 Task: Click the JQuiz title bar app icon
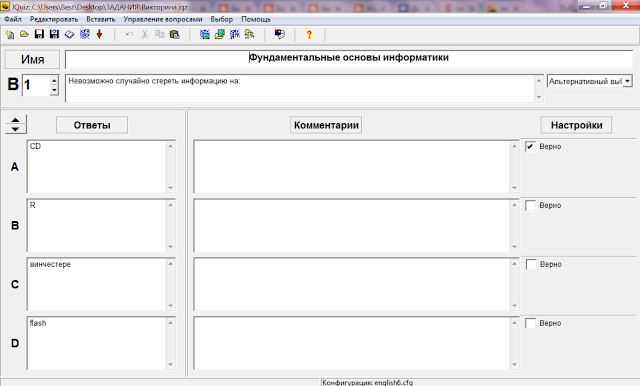[x=5, y=7]
